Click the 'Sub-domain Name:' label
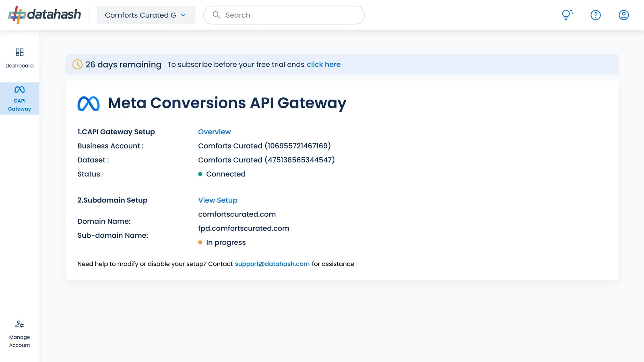Viewport: 644px width, 362px height. tap(113, 235)
